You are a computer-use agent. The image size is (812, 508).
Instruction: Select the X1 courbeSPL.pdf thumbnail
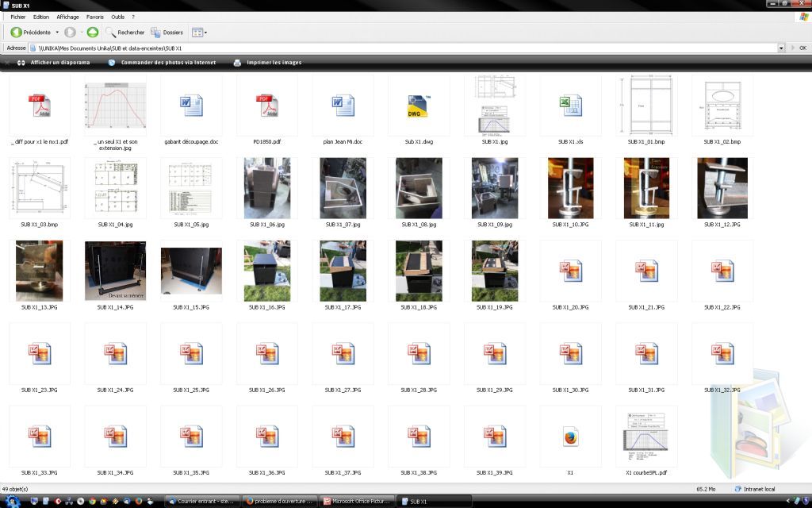(x=646, y=437)
